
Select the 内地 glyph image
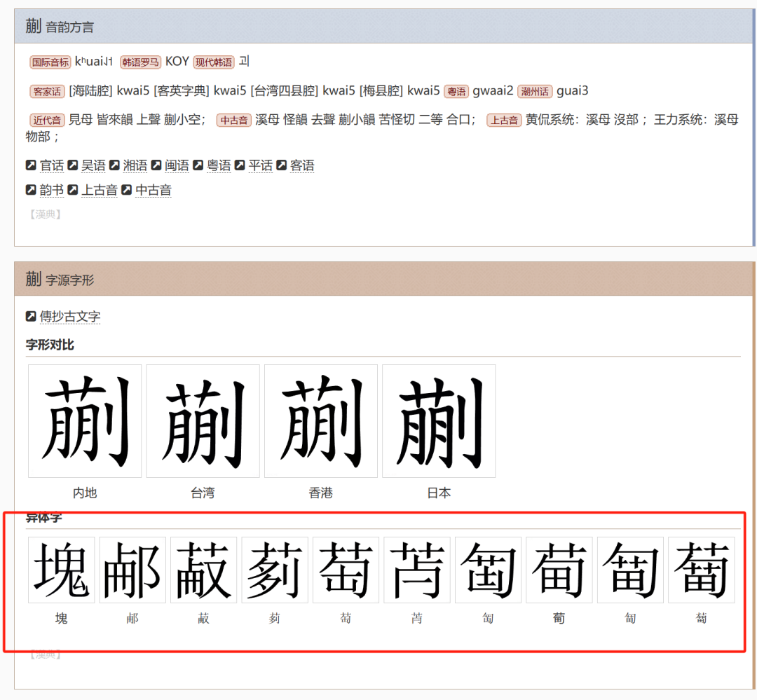point(85,421)
